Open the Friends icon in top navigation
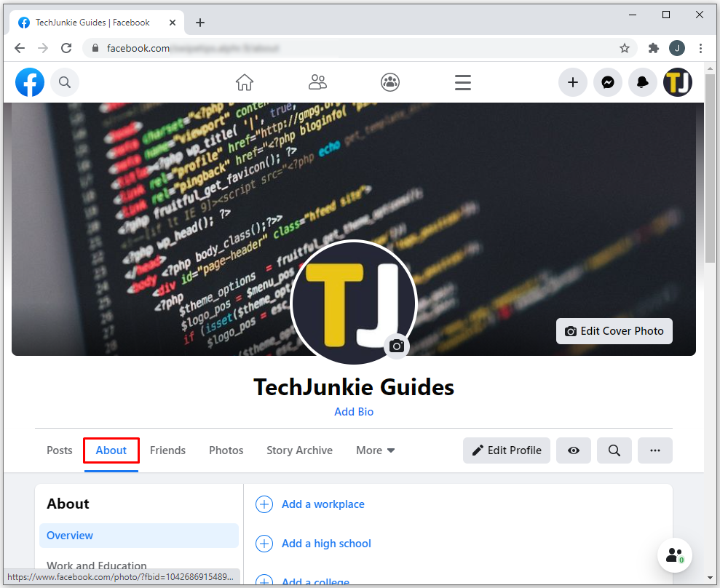 317,82
